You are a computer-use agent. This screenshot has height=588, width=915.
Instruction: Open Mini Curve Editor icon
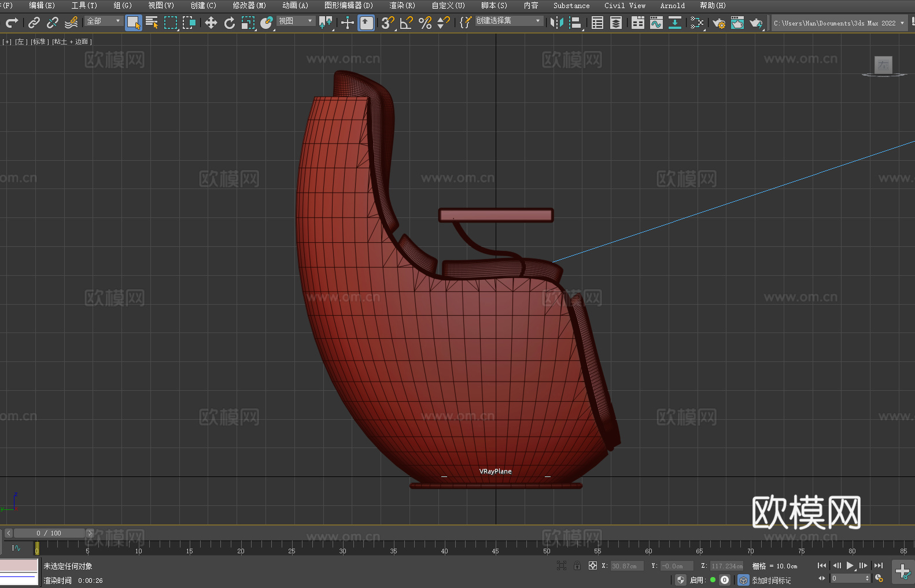click(x=16, y=548)
